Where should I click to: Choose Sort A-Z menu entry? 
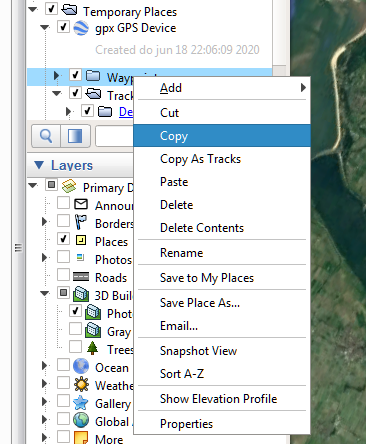click(222, 374)
